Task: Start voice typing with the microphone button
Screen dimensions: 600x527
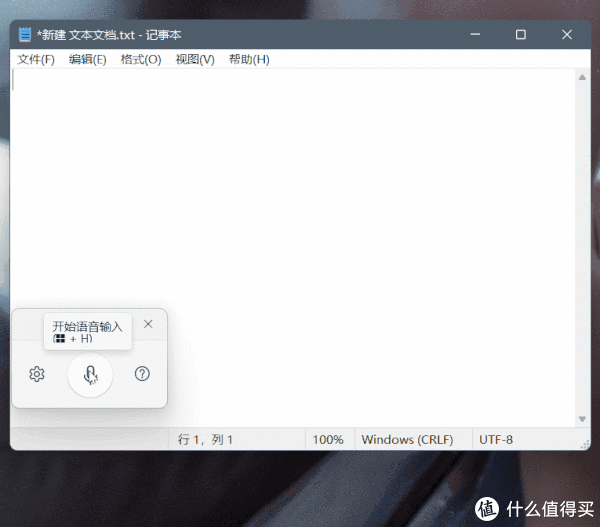Action: pos(90,375)
